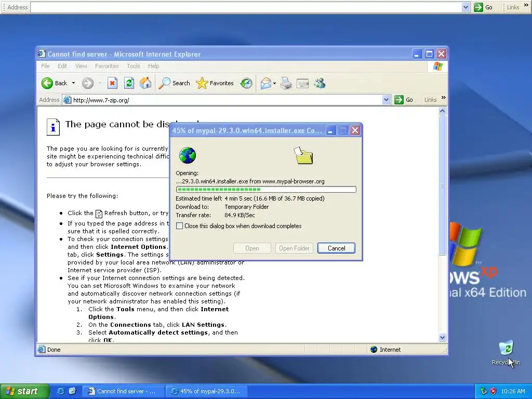532x399 pixels.
Task: Click the green download progress bar
Action: pos(266,189)
